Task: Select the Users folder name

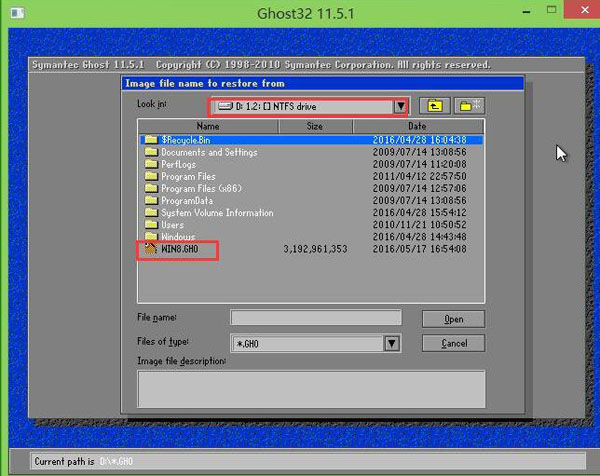Action: tap(172, 225)
